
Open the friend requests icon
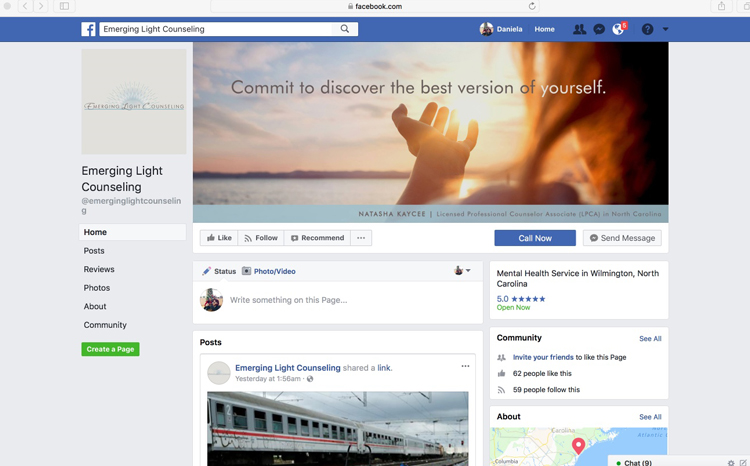point(579,29)
